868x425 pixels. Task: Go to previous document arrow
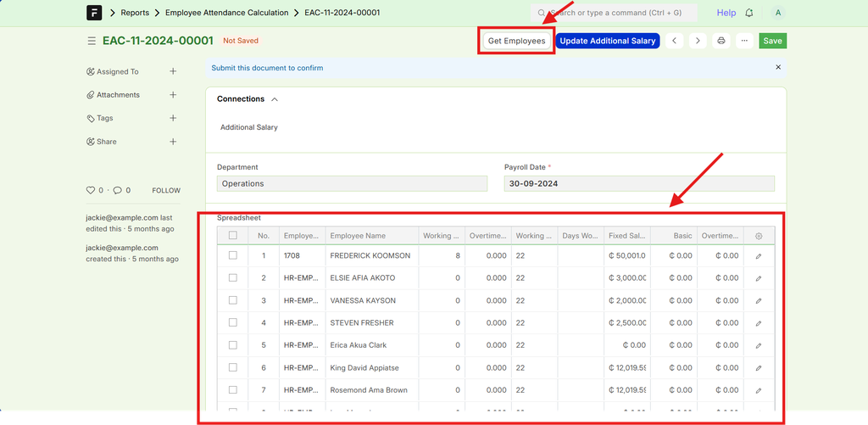[674, 41]
